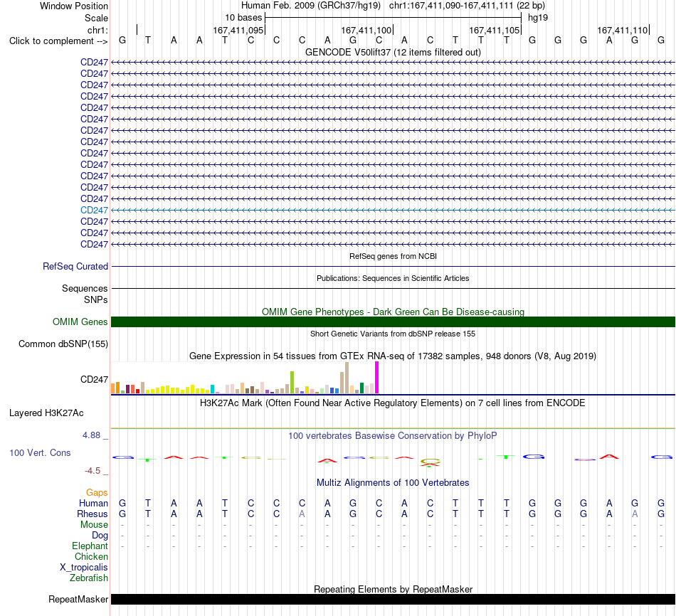Click the -4.5 PhyloP lower scale value
Image resolution: width=676 pixels, height=616 pixels.
tap(93, 471)
